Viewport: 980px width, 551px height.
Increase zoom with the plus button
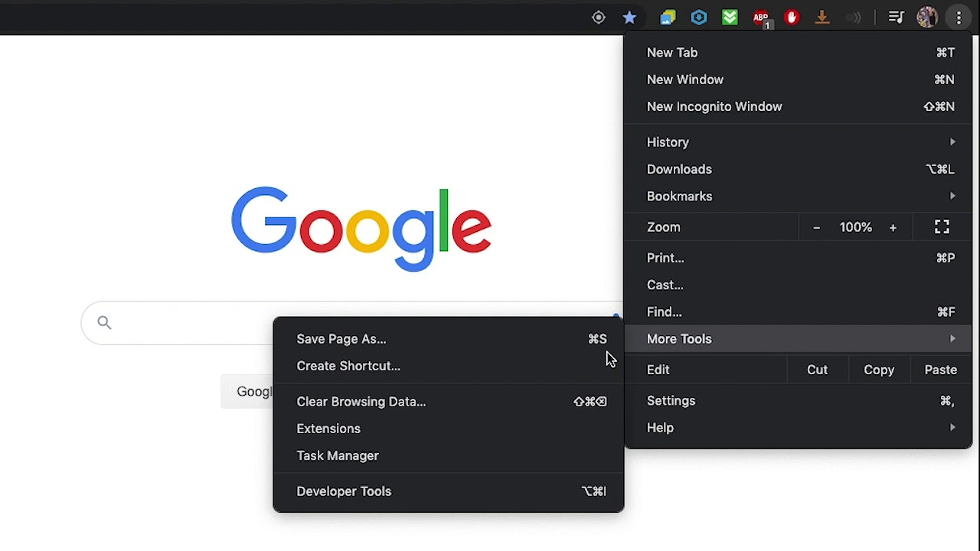(893, 227)
